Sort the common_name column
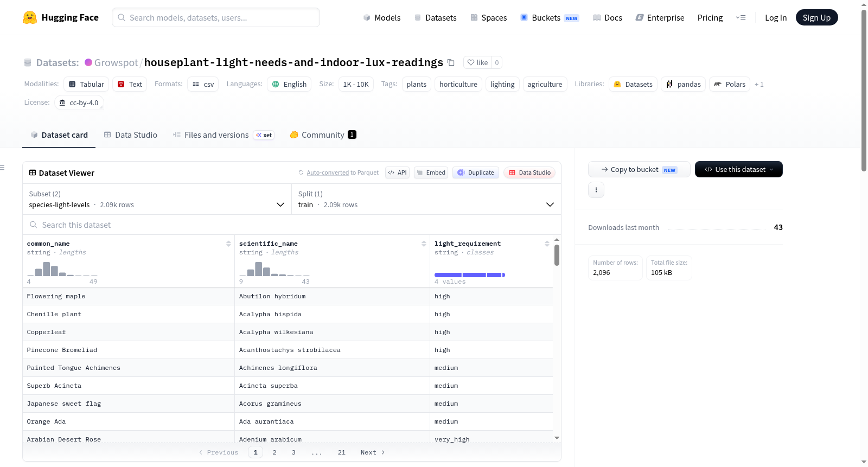868x467 pixels. [228, 244]
